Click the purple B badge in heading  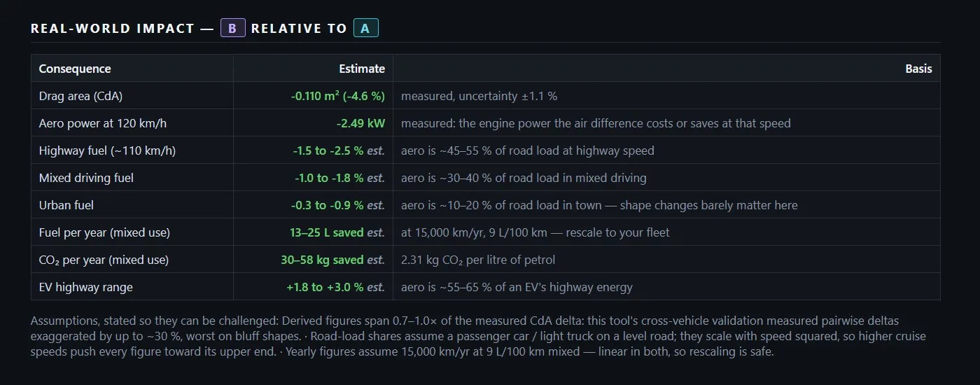coord(232,28)
